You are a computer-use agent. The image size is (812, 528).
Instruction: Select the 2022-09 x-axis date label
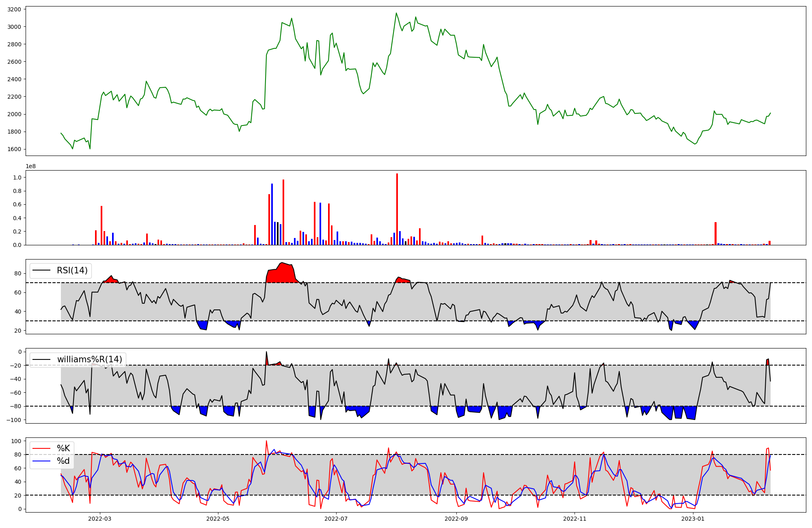click(456, 519)
